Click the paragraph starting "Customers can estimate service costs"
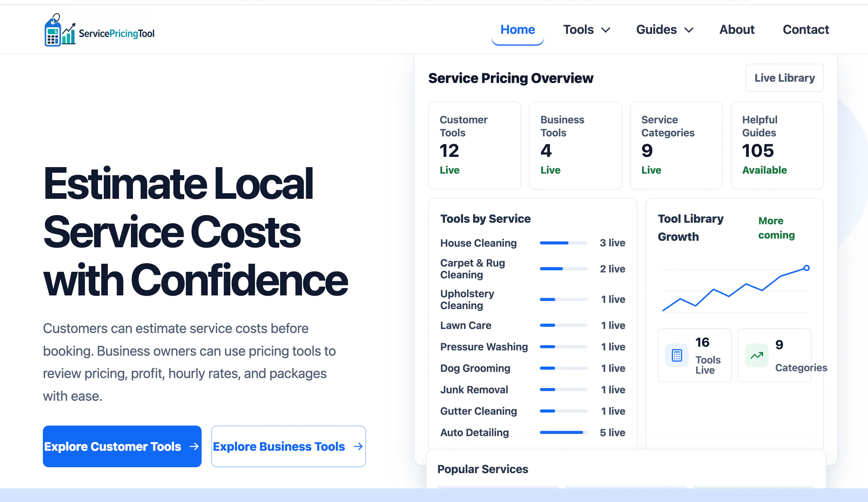The height and width of the screenshot is (502, 868). point(190,362)
